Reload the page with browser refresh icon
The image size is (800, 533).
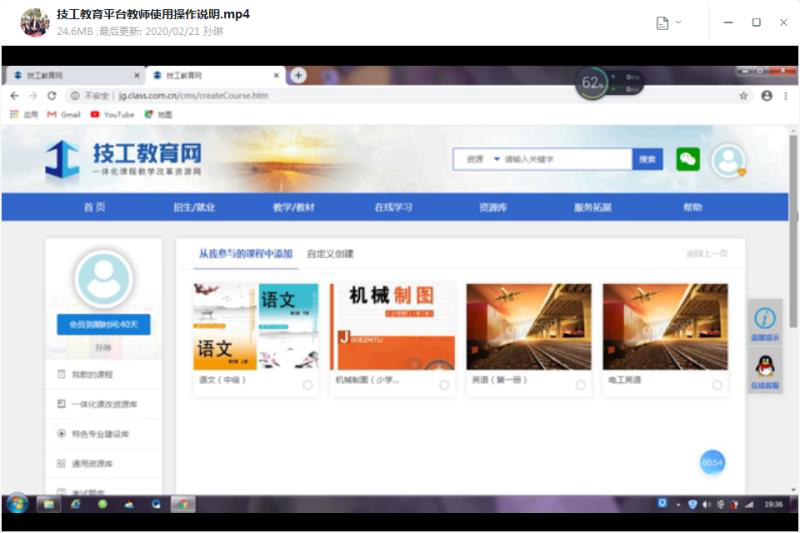click(52, 96)
